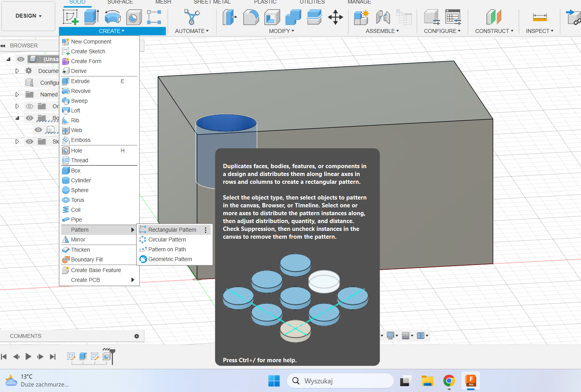The width and height of the screenshot is (581, 392).
Task: Toggle visibility of the Sketches folder
Action: click(29, 142)
